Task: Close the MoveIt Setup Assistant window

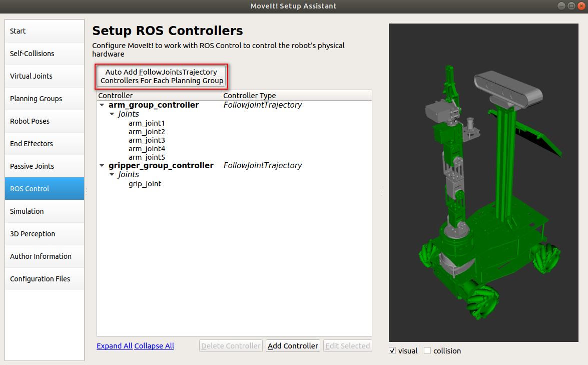Action: tap(581, 6)
